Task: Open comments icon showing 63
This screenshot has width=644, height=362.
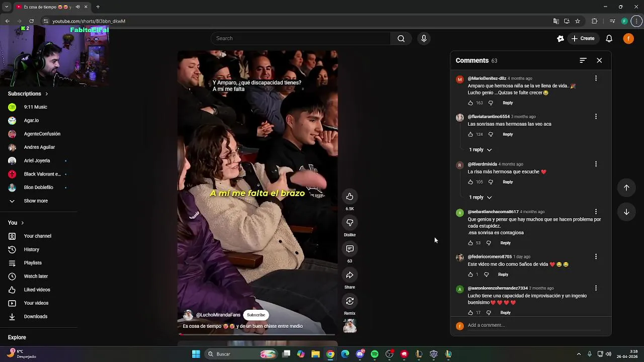Action: click(350, 249)
